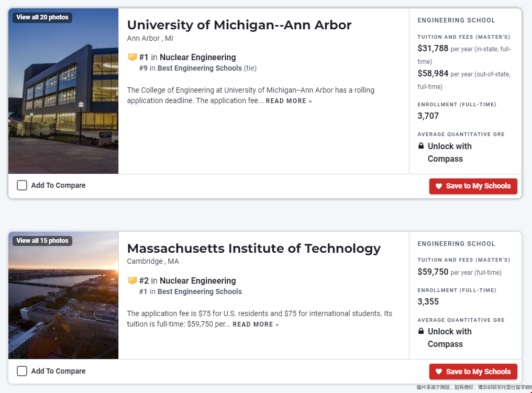Follow MIT's #1 Best Engineering Schools ranking link
This screenshot has height=393, width=532.
(199, 291)
